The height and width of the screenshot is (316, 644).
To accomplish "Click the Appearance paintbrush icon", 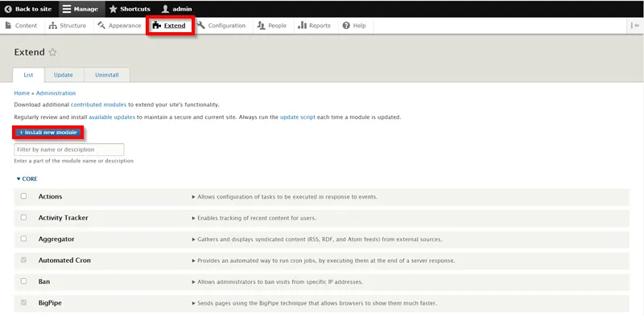I will click(x=101, y=26).
